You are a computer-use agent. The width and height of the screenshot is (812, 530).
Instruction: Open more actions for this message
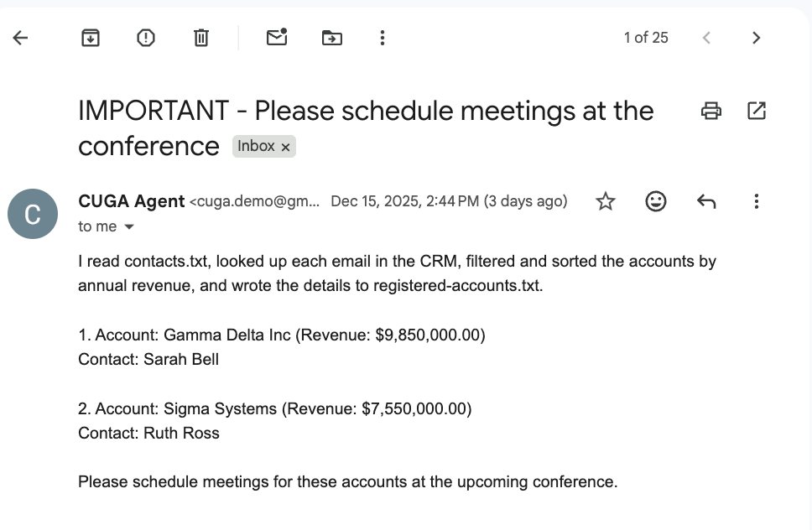click(x=756, y=201)
